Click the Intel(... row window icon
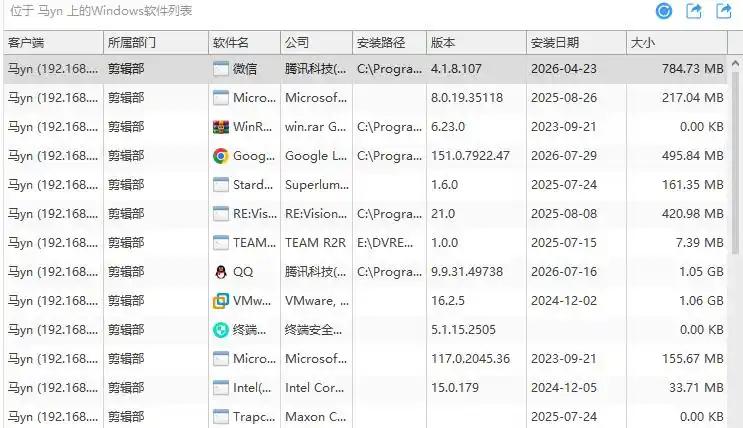This screenshot has width=743, height=428. tap(221, 388)
